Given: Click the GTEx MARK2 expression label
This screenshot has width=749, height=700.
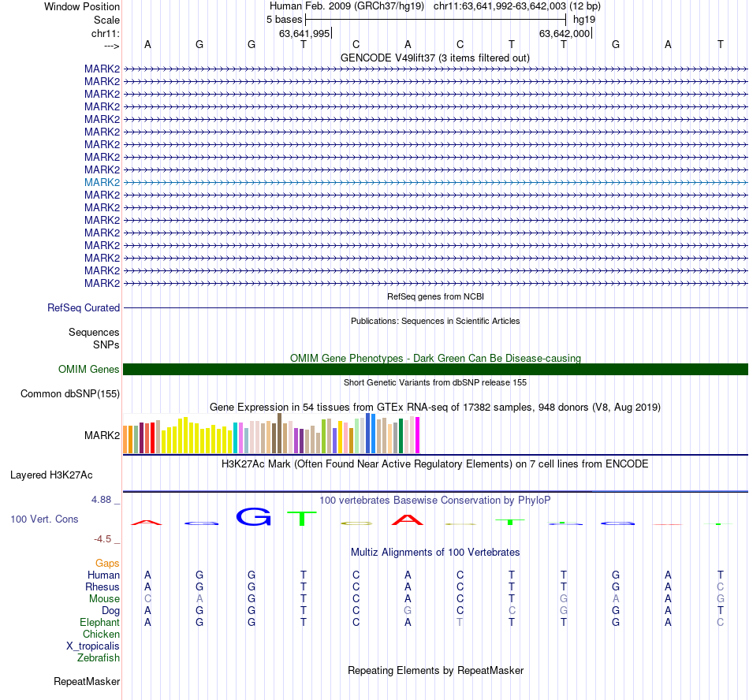Looking at the screenshot, I should pyautogui.click(x=102, y=435).
